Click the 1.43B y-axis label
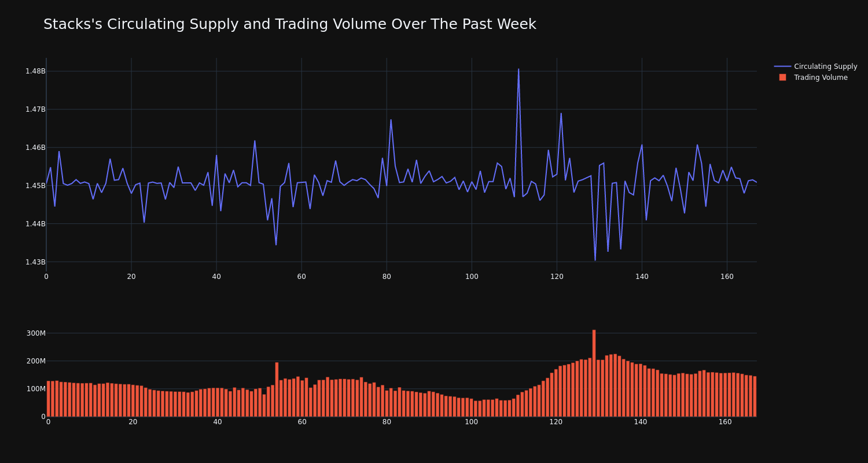 pyautogui.click(x=35, y=262)
